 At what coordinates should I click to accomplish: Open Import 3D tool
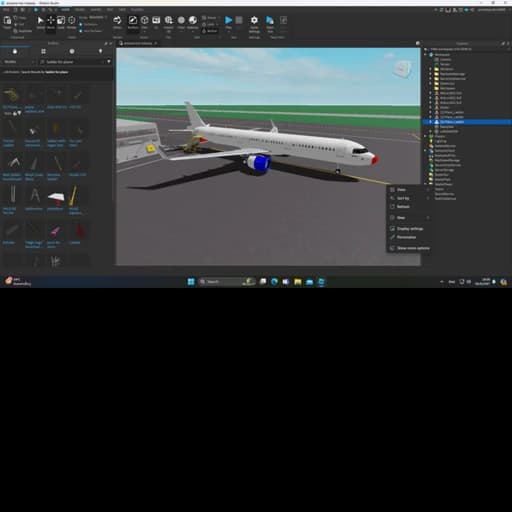pos(169,22)
